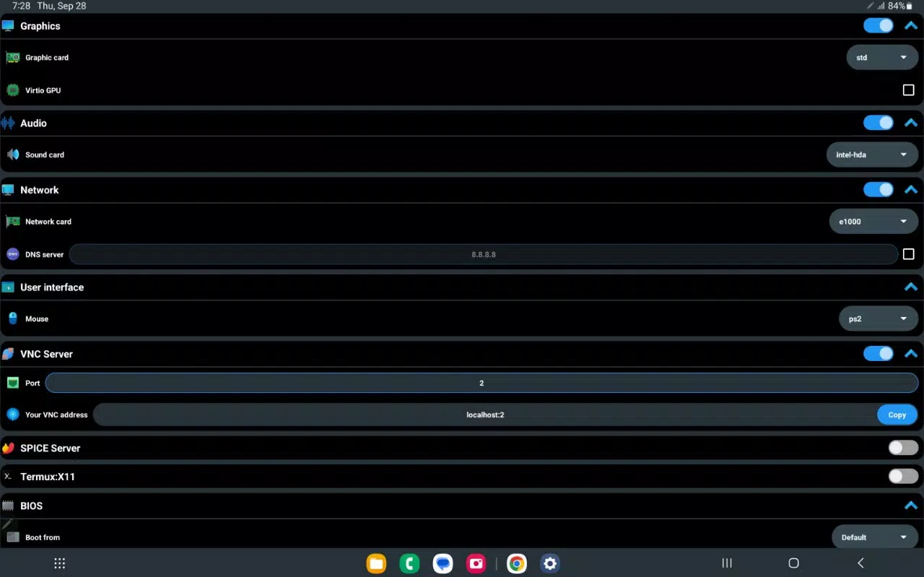Open the Messages app in dock
The height and width of the screenshot is (577, 924).
443,563
